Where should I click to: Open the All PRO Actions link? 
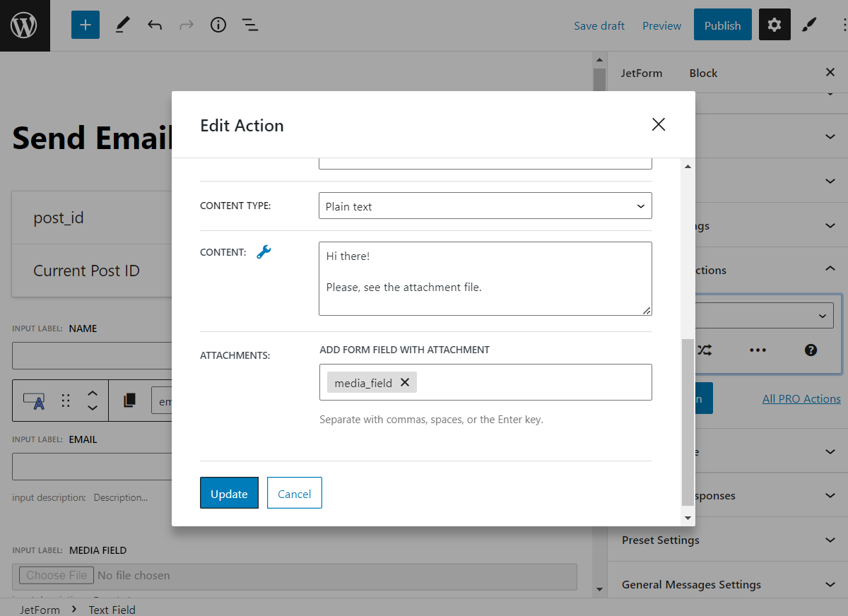[801, 398]
